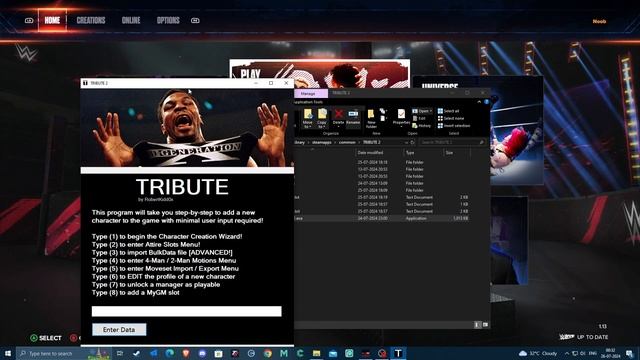Open Task View from the taskbar
Viewport: 640px width, 360px height.
pos(120,353)
